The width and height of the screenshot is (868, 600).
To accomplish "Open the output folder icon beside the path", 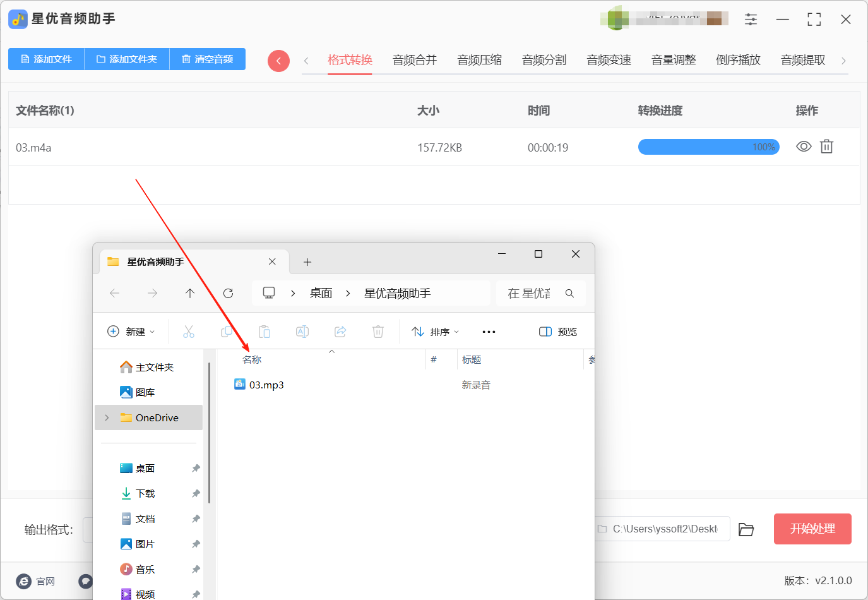I will [x=746, y=529].
